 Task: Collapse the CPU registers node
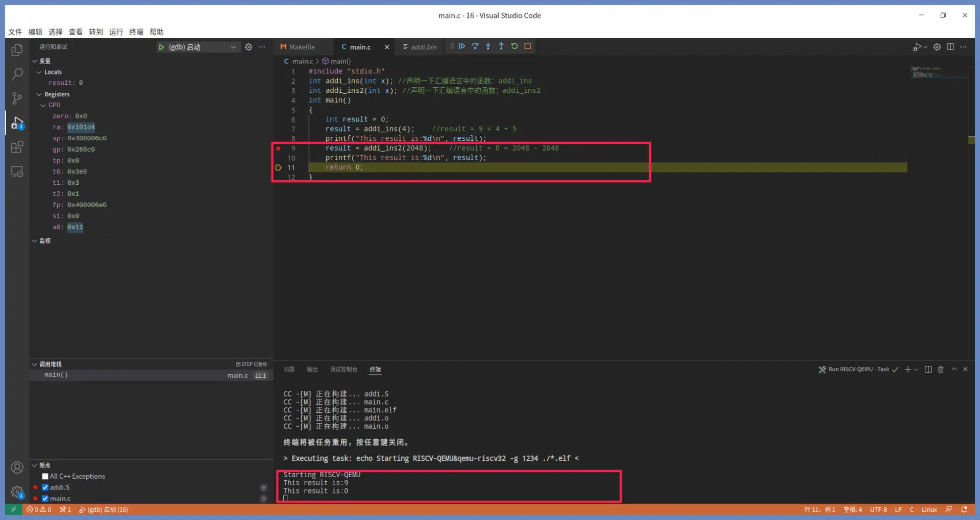pos(43,105)
